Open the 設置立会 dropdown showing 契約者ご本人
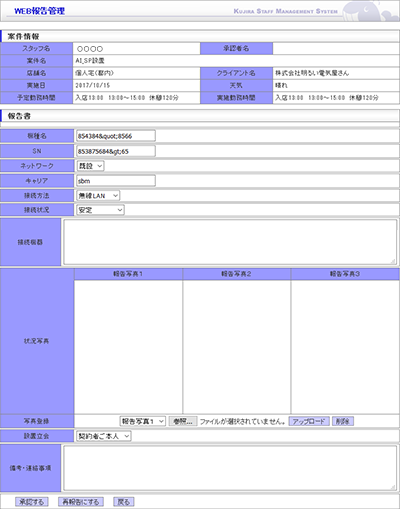 pos(104,436)
